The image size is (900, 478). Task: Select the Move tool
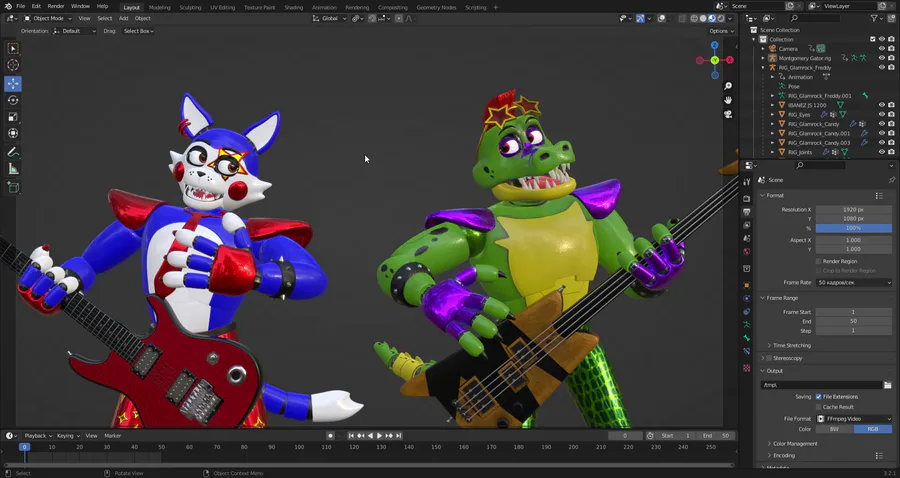pos(13,84)
